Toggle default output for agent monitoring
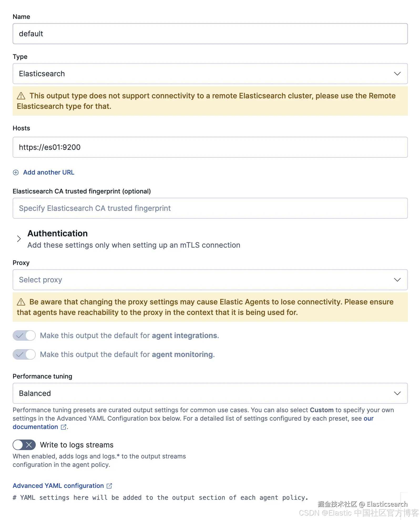The width and height of the screenshot is (420, 520). coord(24,355)
